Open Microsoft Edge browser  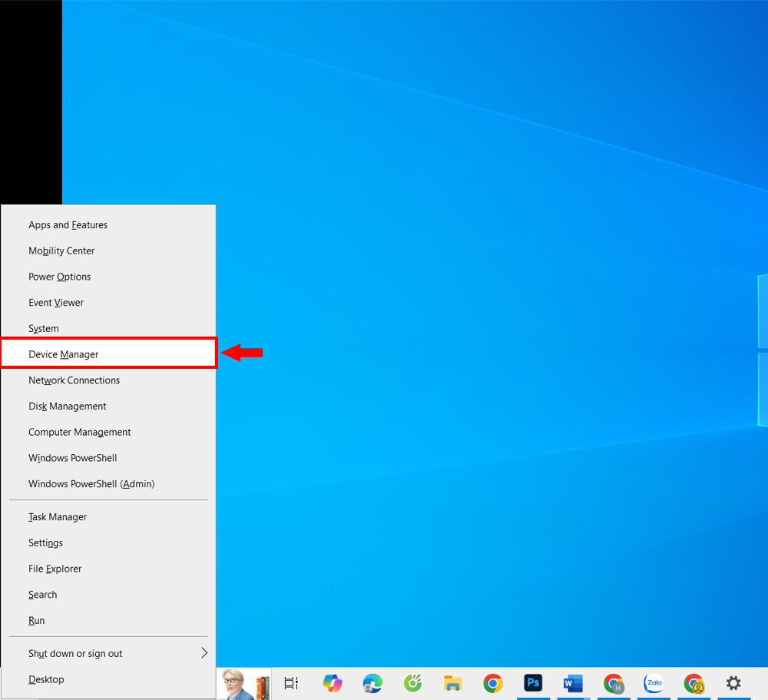(x=372, y=683)
